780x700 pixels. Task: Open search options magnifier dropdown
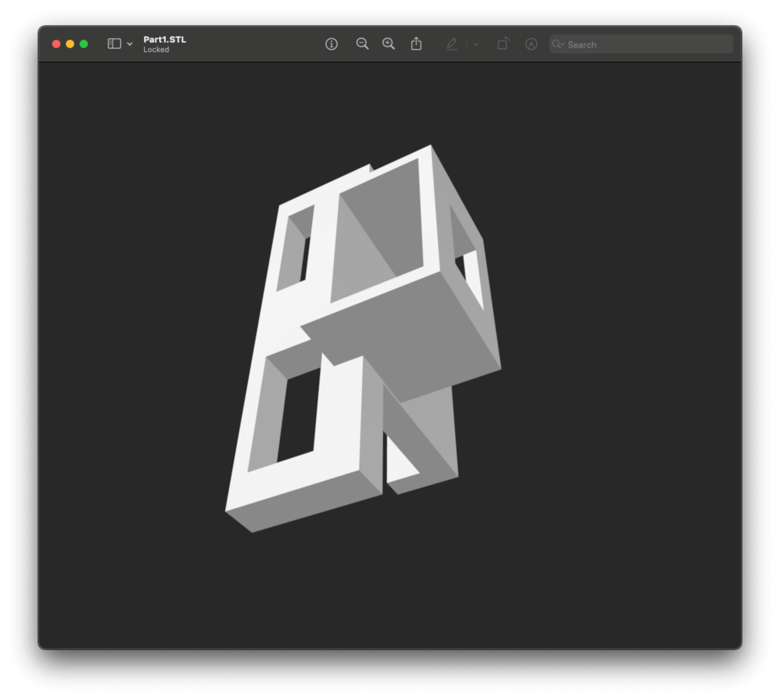pos(558,44)
